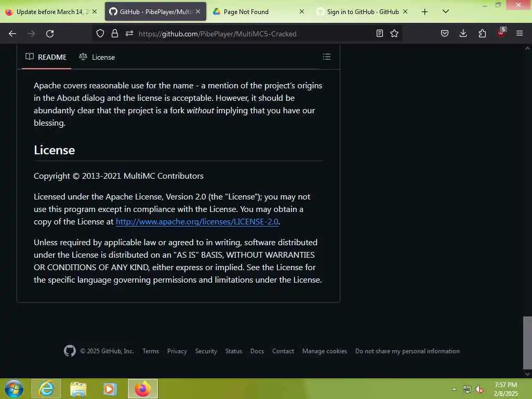532x399 pixels.
Task: Close the GitHub PibePlayer tab
Action: 198,12
